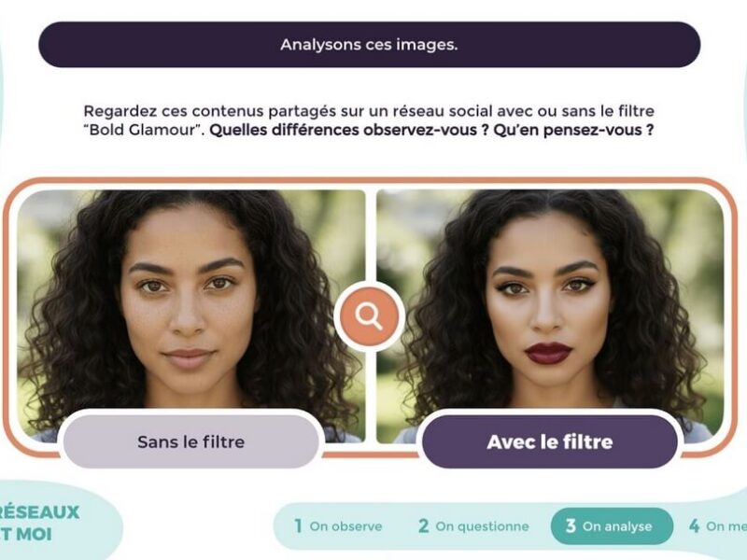
Task: Click the dark red lips in filtered photo
Action: (548, 353)
